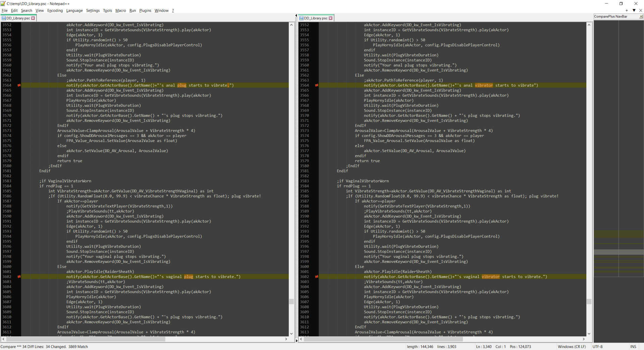Select the DD_Library.psc tab in left view
644x350 pixels.
tap(18, 18)
